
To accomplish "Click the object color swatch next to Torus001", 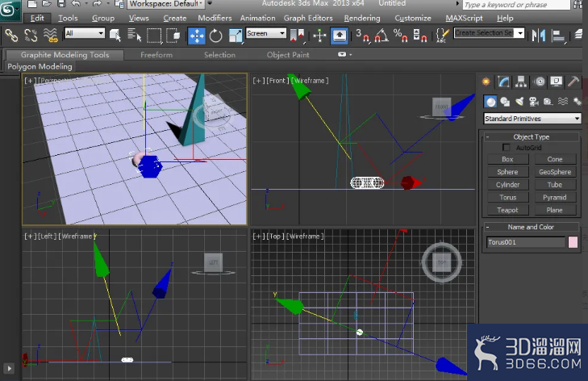I will 573,242.
